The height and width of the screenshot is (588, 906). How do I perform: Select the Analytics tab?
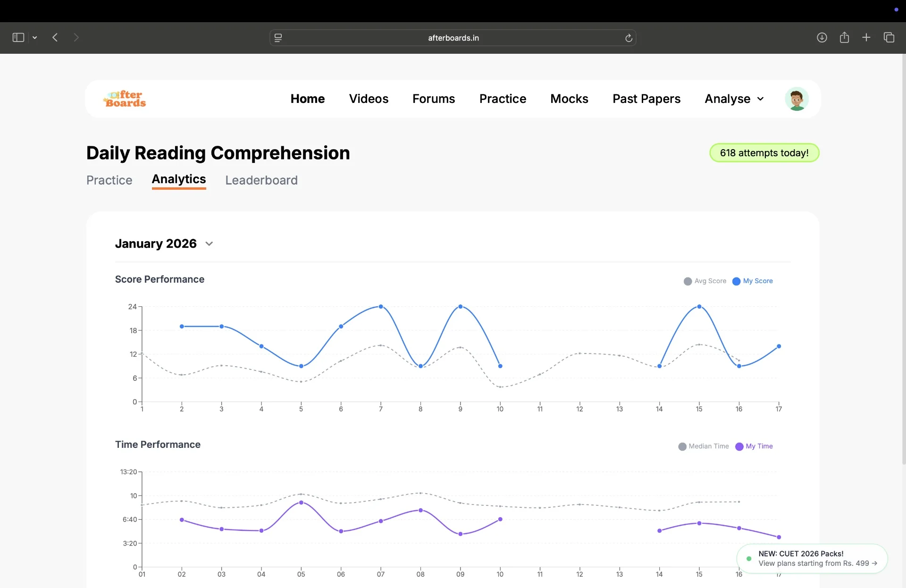[179, 179]
